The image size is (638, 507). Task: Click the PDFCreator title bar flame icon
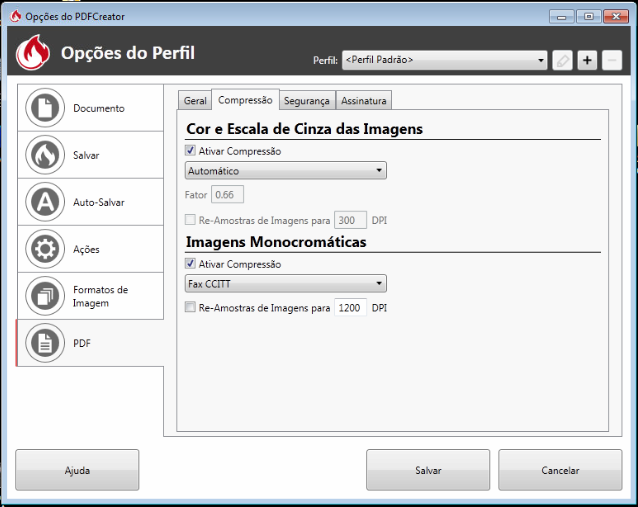coord(16,16)
